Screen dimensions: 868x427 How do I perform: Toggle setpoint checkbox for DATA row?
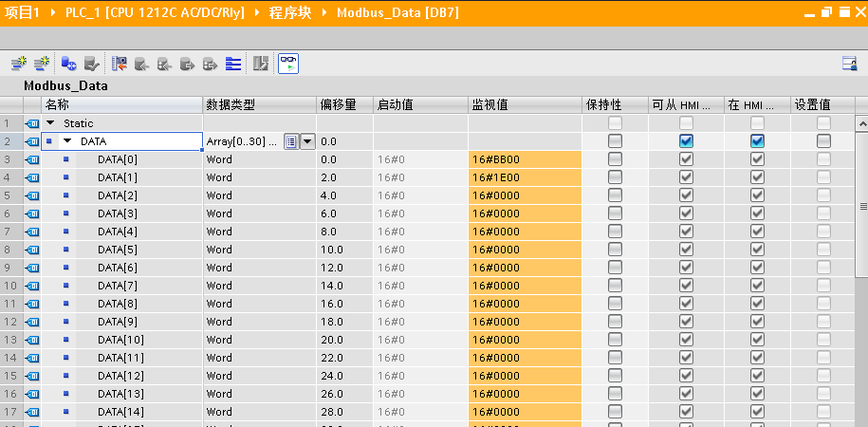[x=823, y=141]
